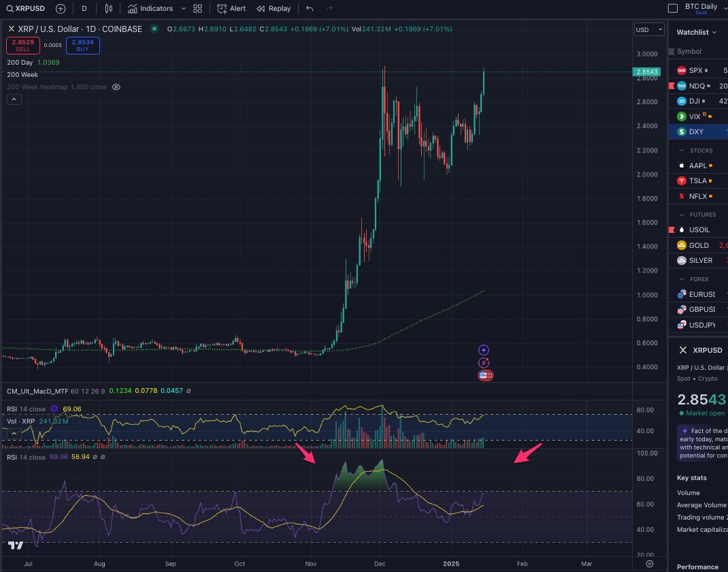
Task: Click the TradingView logo on chart
Action: [16, 545]
